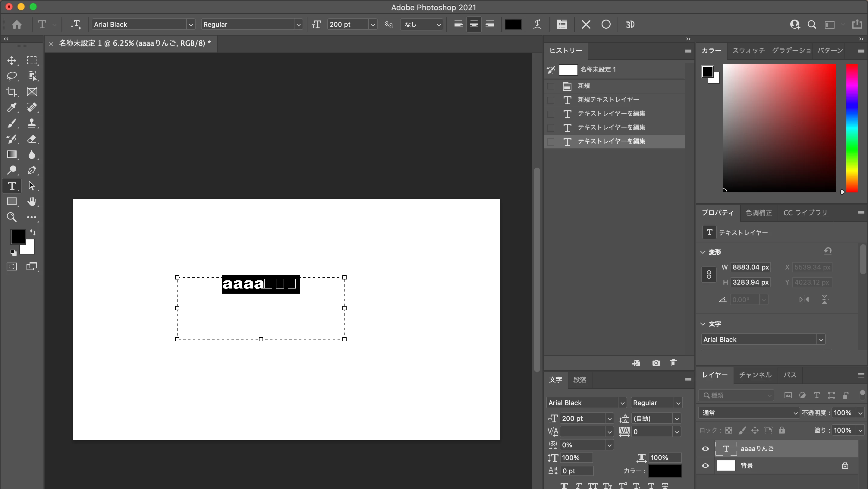Select the Eyedropper tool
This screenshot has height=489, width=868.
pyautogui.click(x=12, y=107)
